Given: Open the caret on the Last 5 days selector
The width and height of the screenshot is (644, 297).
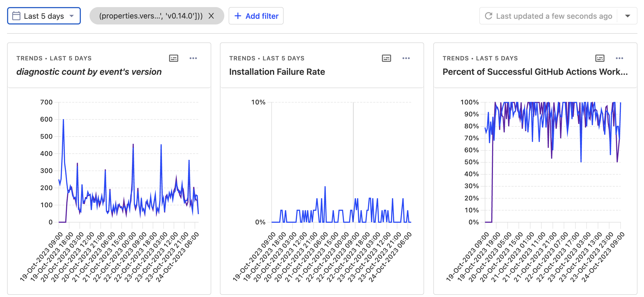Looking at the screenshot, I should coord(72,16).
